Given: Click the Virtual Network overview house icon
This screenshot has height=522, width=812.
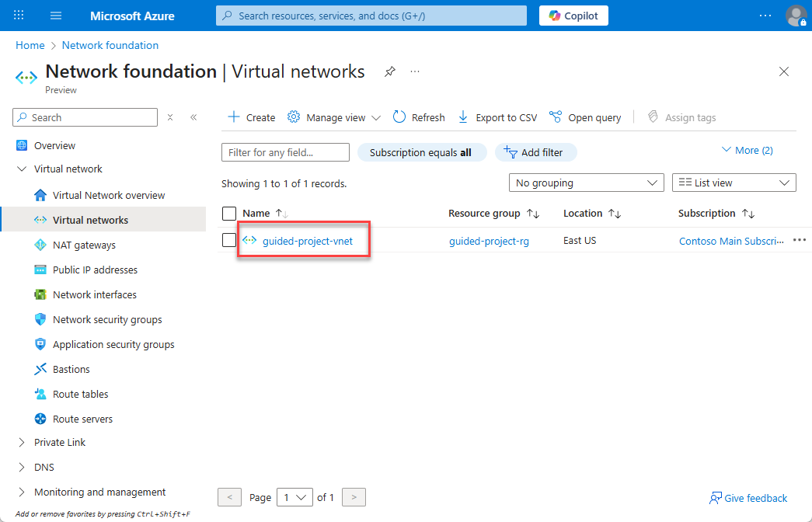Looking at the screenshot, I should [x=40, y=195].
